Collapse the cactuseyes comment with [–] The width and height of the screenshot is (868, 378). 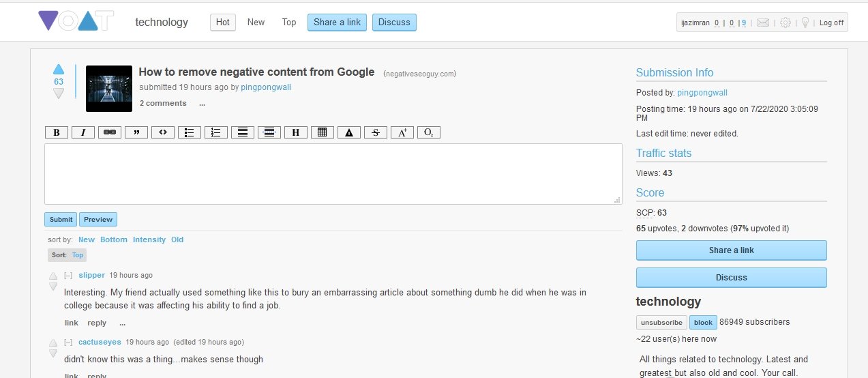click(x=68, y=343)
